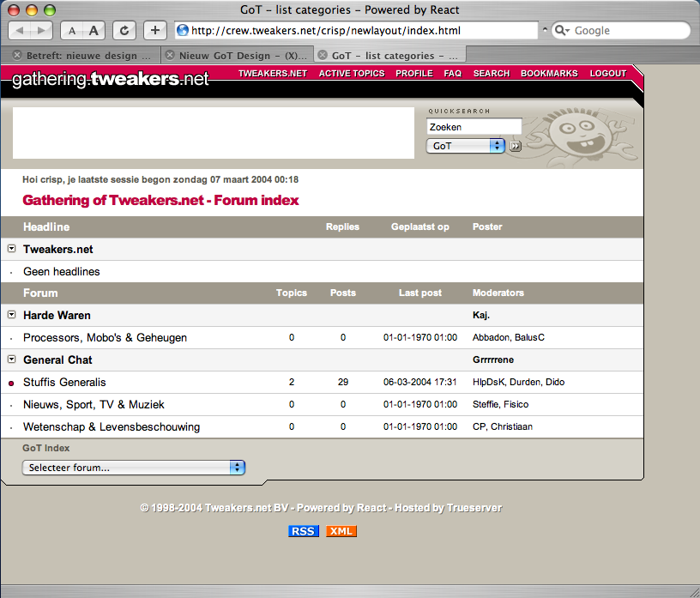Viewport: 700px width, 598px height.
Task: Click moderator 'Kaj.' in Harde Waren row
Action: tap(481, 315)
